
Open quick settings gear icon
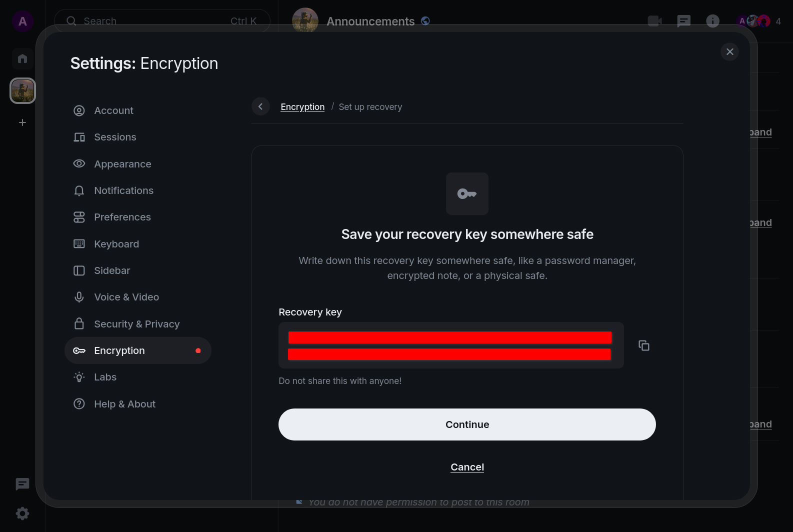[x=22, y=513]
